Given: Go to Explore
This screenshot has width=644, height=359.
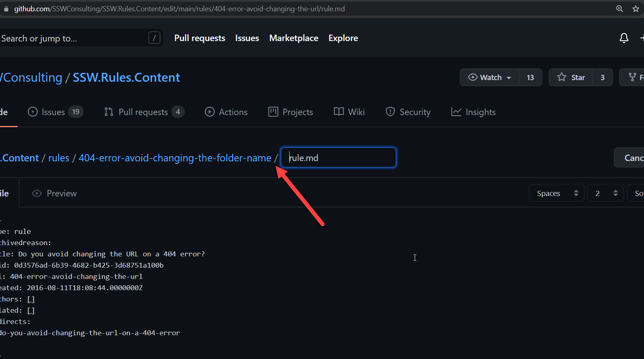Looking at the screenshot, I should (x=343, y=38).
